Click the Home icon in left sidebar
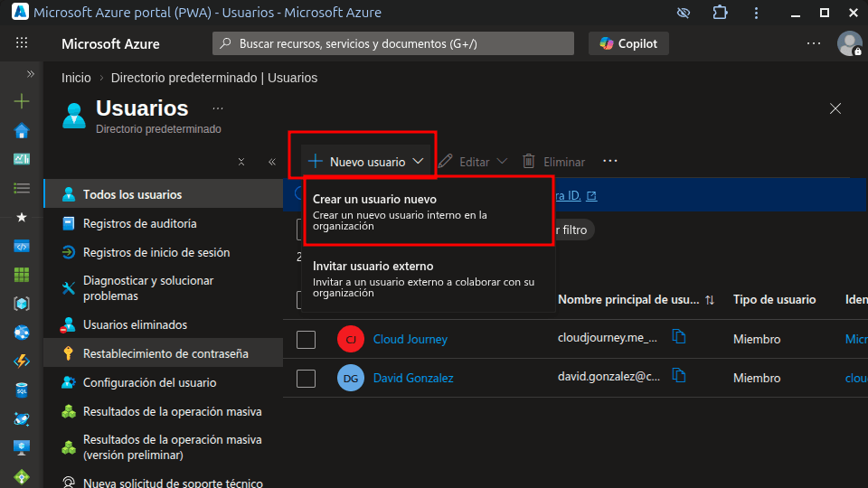The height and width of the screenshot is (488, 868). pos(22,131)
